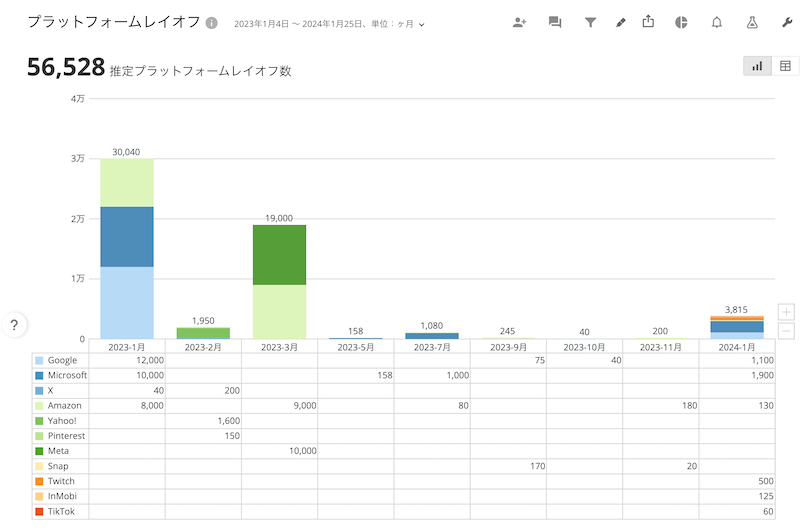Click the info icon beside the title
Image resolution: width=800 pixels, height=532 pixels.
click(x=212, y=23)
